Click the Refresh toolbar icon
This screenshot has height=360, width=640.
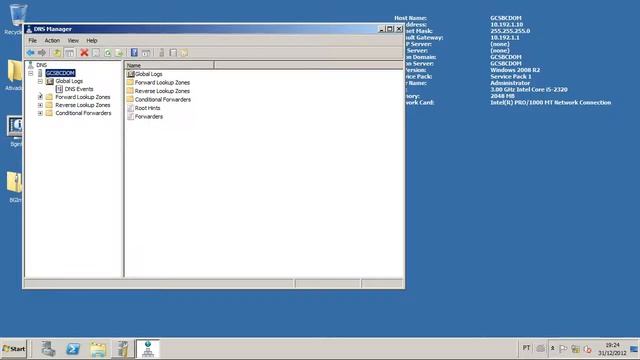[x=107, y=53]
